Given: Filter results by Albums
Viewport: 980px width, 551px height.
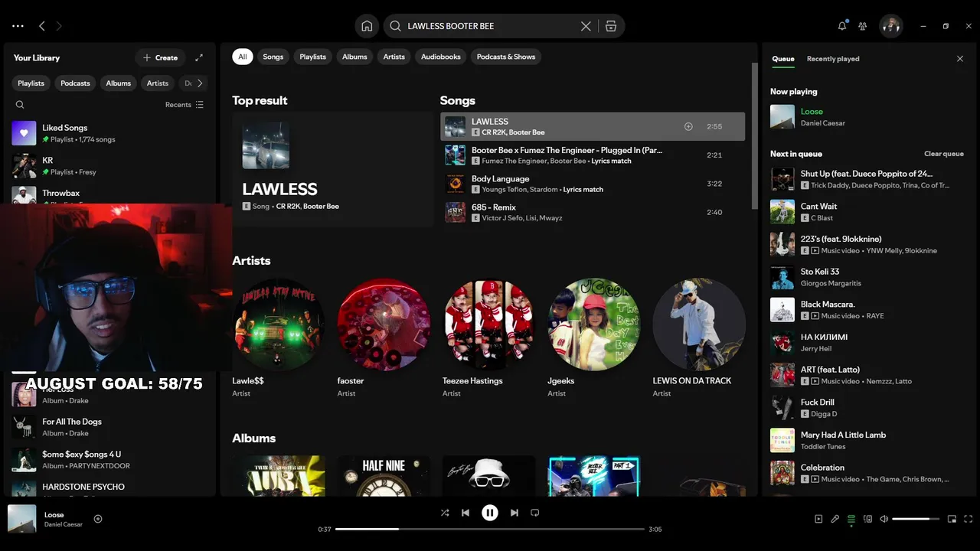Looking at the screenshot, I should pyautogui.click(x=354, y=57).
